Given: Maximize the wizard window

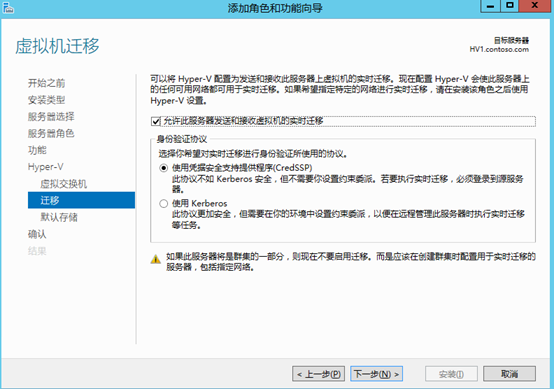Looking at the screenshot, I should (509, 6).
